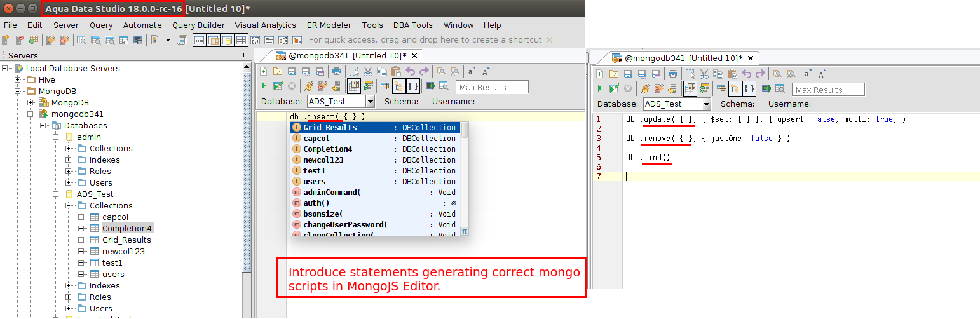Expand the capcol collection
The width and height of the screenshot is (980, 319).
[x=81, y=217]
